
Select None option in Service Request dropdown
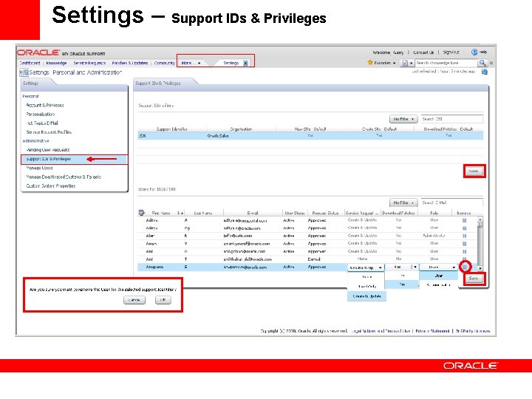click(x=366, y=277)
